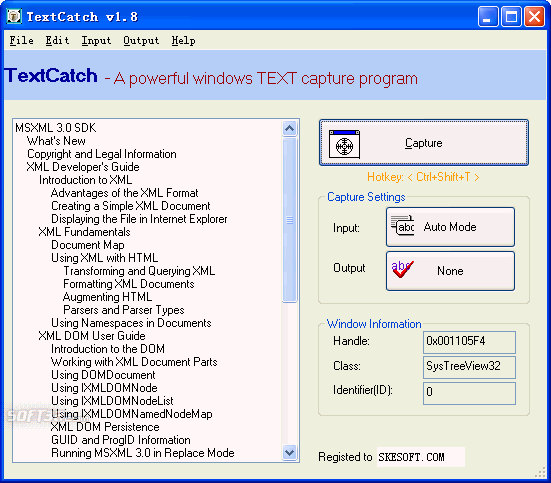Select 'Using IXMLDOMNode' line

(104, 388)
